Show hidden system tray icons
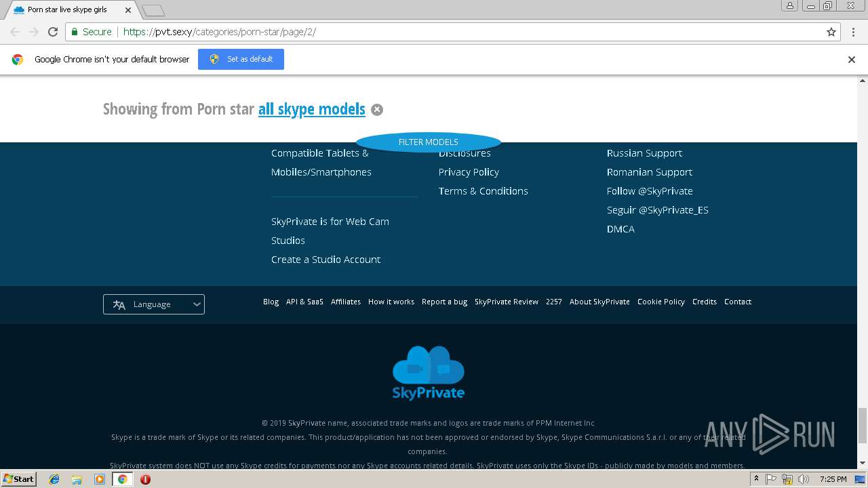Image resolution: width=868 pixels, height=488 pixels. pos(756,479)
